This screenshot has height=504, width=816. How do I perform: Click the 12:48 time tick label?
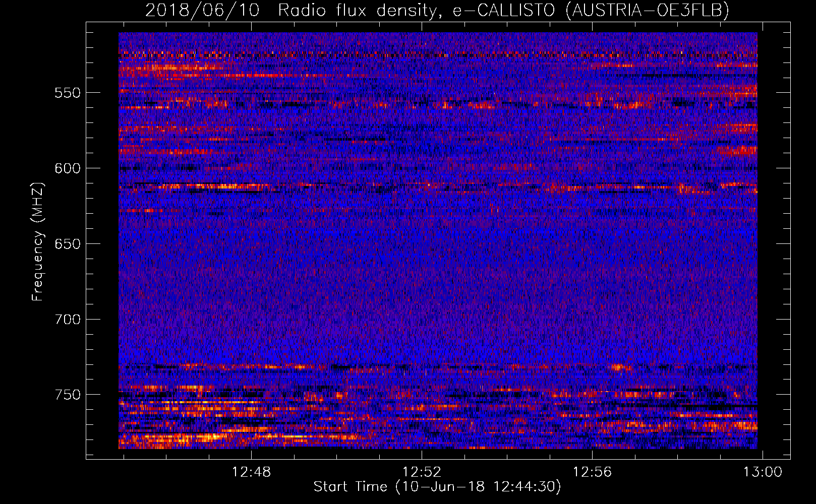[x=251, y=472]
